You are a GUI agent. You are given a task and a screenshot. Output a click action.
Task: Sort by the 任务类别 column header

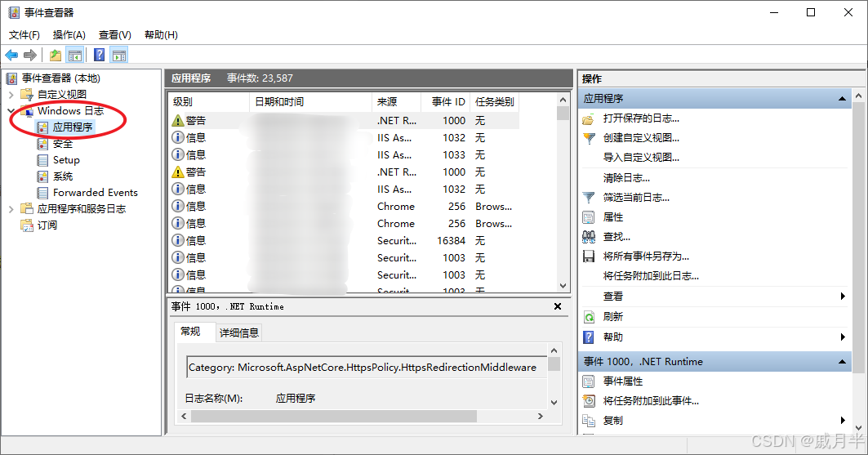tap(494, 102)
